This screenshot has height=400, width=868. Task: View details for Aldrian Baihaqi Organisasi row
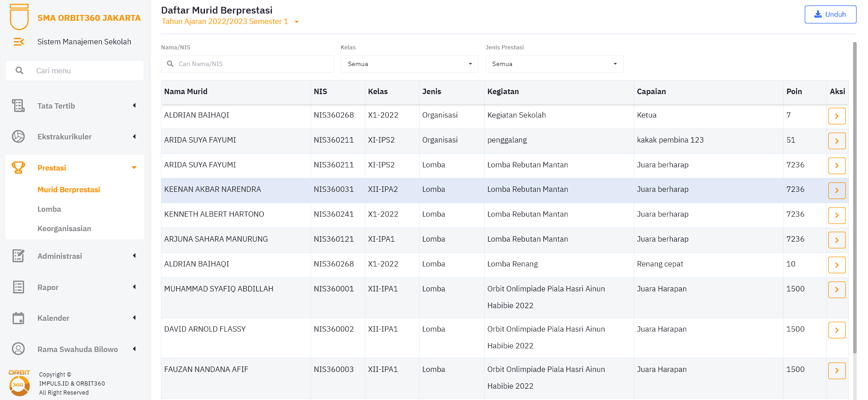click(x=836, y=116)
